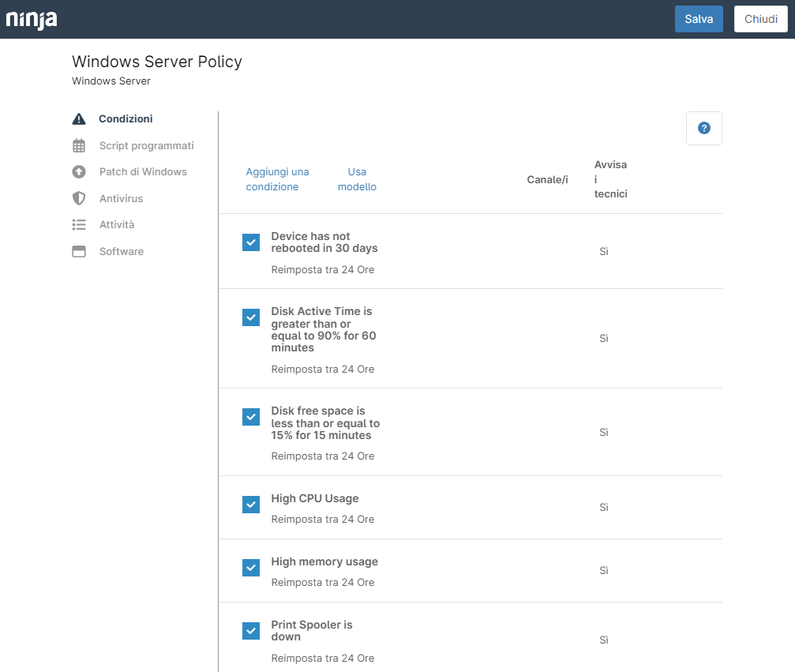Go to Patch di Windows section
Viewport: 795px width, 672px height.
(x=143, y=172)
